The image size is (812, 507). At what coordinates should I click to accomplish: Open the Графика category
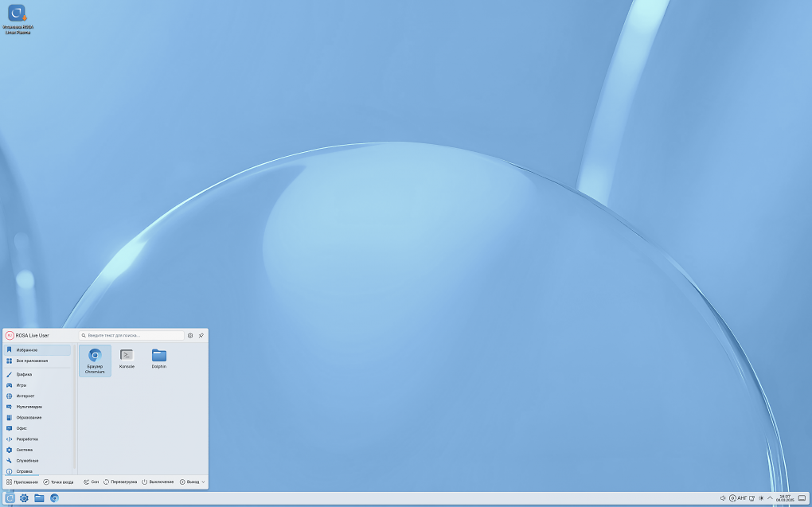click(37, 374)
